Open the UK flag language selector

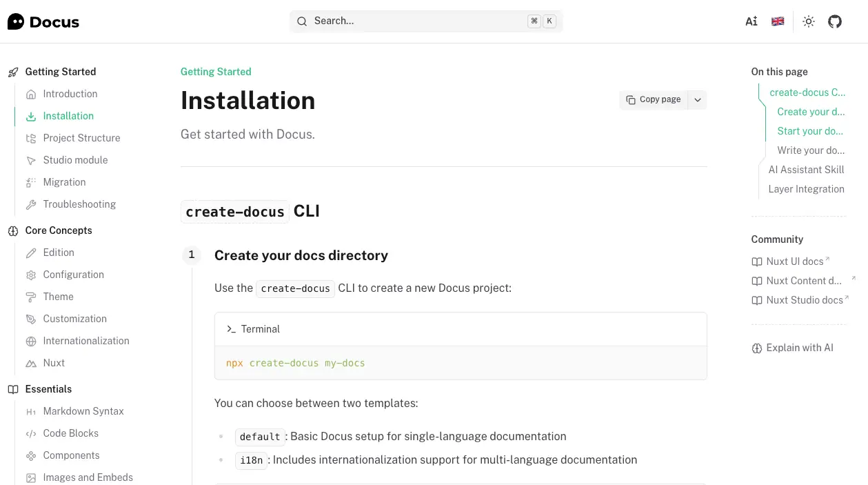[x=778, y=21]
